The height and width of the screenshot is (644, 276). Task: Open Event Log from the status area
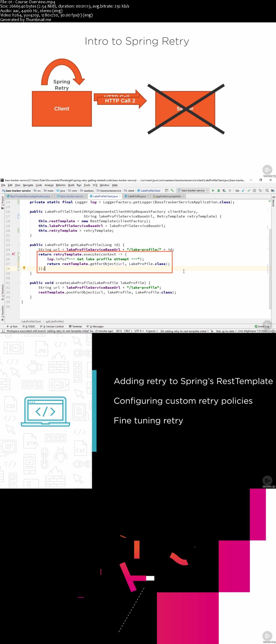click(262, 326)
